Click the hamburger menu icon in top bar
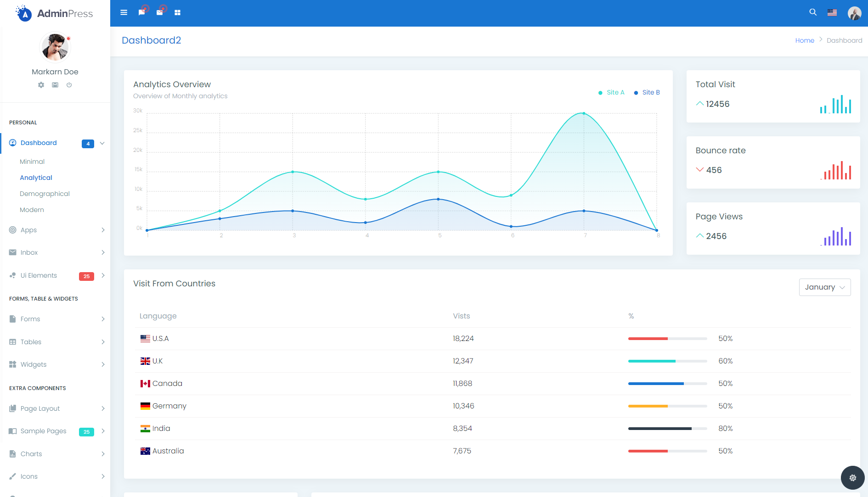Viewport: 868px width, 497px height. click(x=124, y=12)
